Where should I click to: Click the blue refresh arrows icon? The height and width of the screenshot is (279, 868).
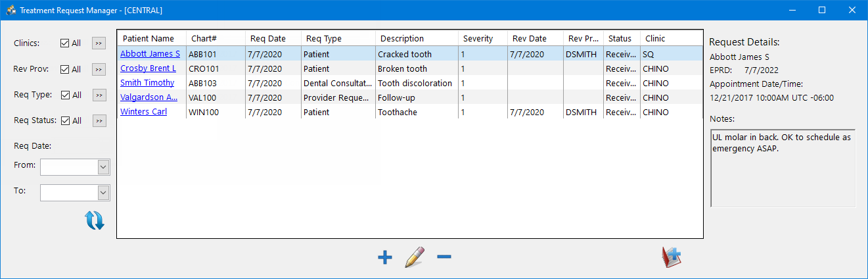pos(95,220)
